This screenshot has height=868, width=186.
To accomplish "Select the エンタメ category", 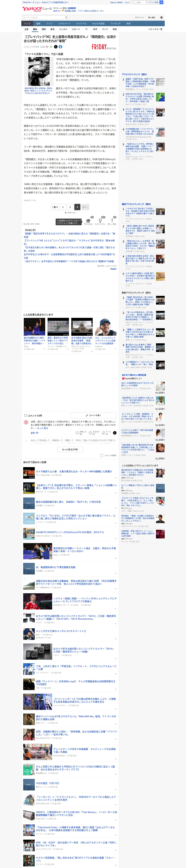I will pyautogui.click(x=63, y=29).
